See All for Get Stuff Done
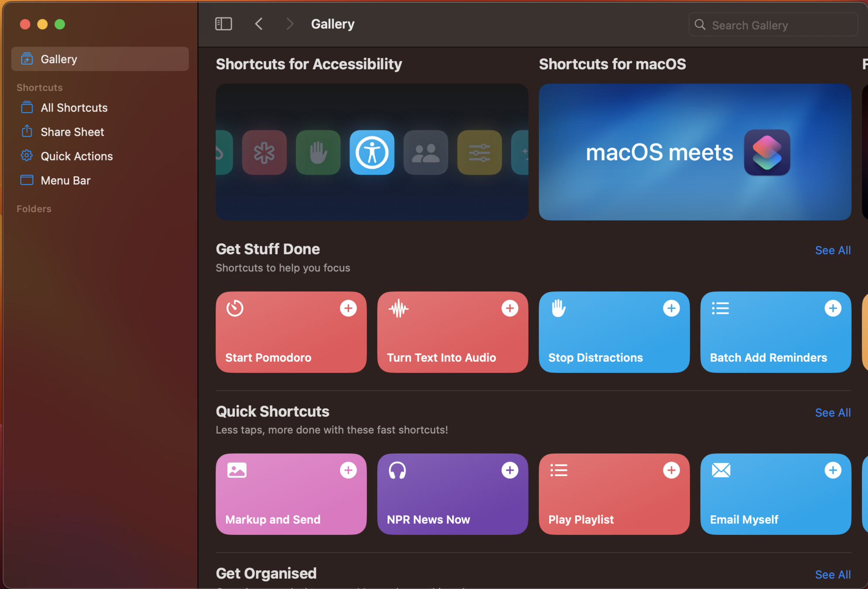 (x=832, y=250)
